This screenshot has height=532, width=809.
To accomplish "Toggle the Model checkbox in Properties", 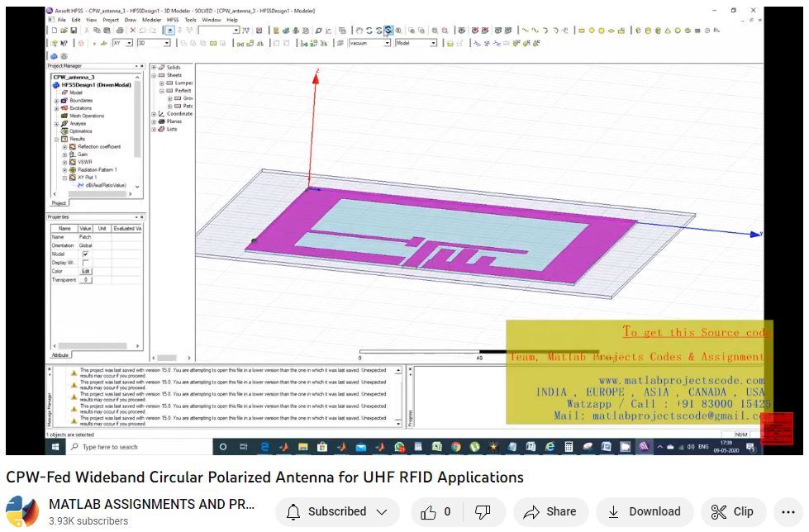I will pyautogui.click(x=85, y=254).
